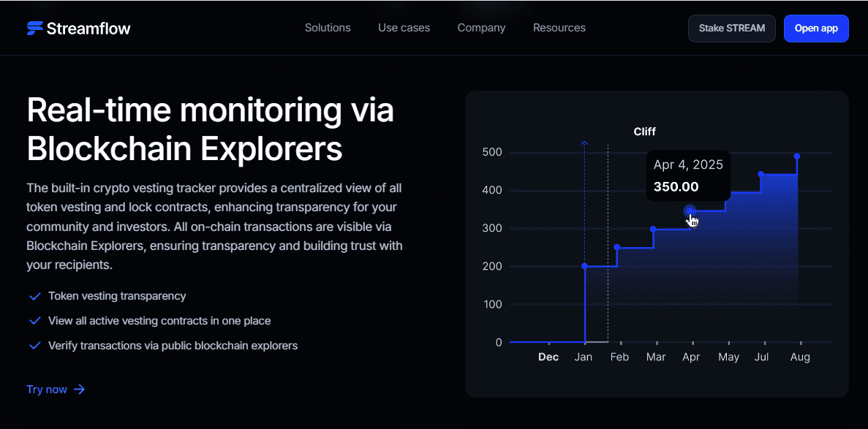The width and height of the screenshot is (868, 429).
Task: Click the Streamflow logo icon
Action: [x=35, y=29]
